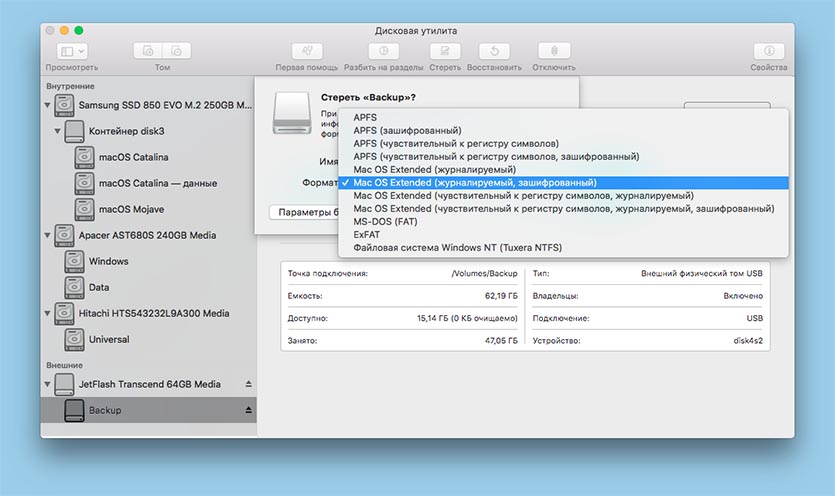Collapse the Контейнер disk3 disclosure triangle
Image resolution: width=835 pixels, height=496 pixels.
58,132
